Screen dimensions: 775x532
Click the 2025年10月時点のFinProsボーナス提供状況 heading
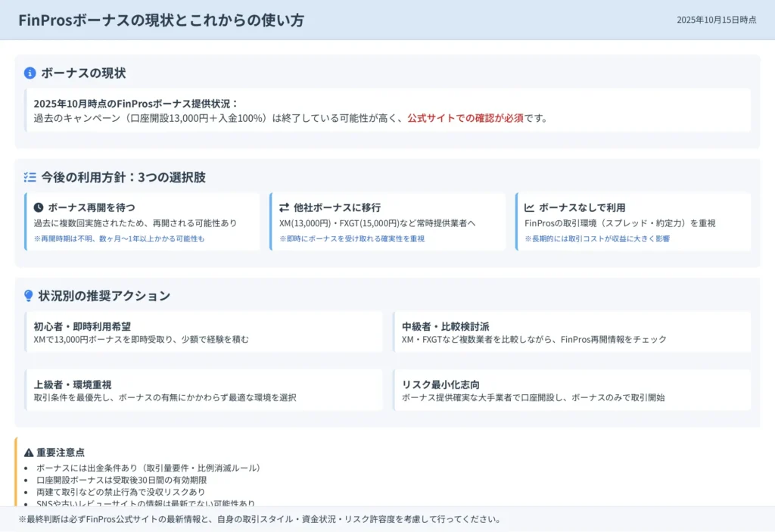click(x=136, y=104)
